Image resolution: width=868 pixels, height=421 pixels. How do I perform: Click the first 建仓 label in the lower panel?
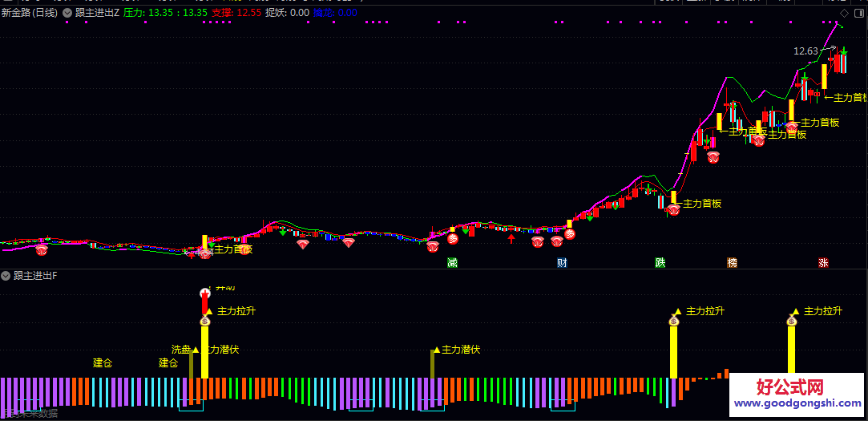pyautogui.click(x=103, y=363)
